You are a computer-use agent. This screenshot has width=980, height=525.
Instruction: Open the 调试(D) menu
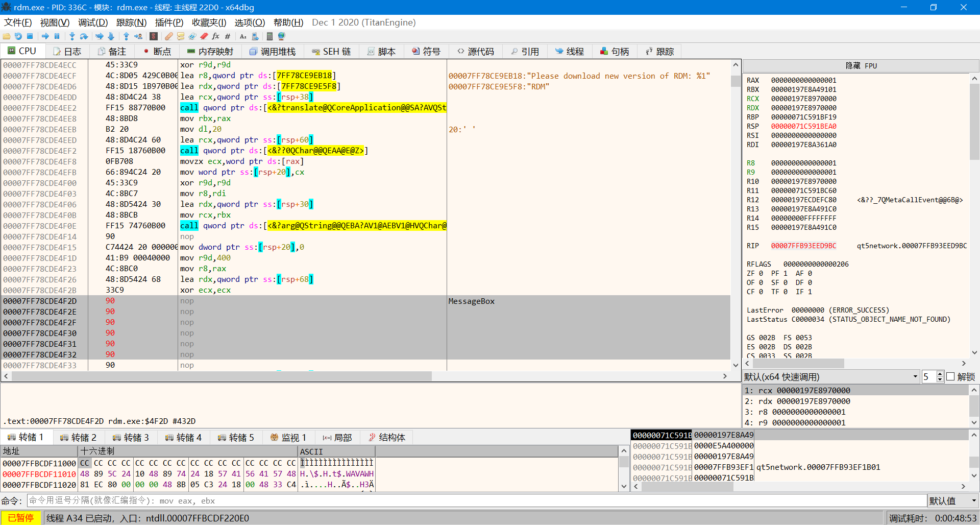(93, 22)
